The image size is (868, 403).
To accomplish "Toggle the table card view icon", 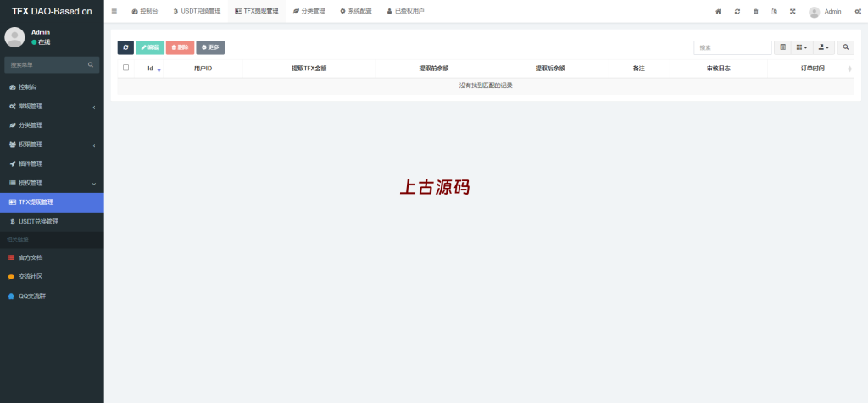I will (x=782, y=47).
